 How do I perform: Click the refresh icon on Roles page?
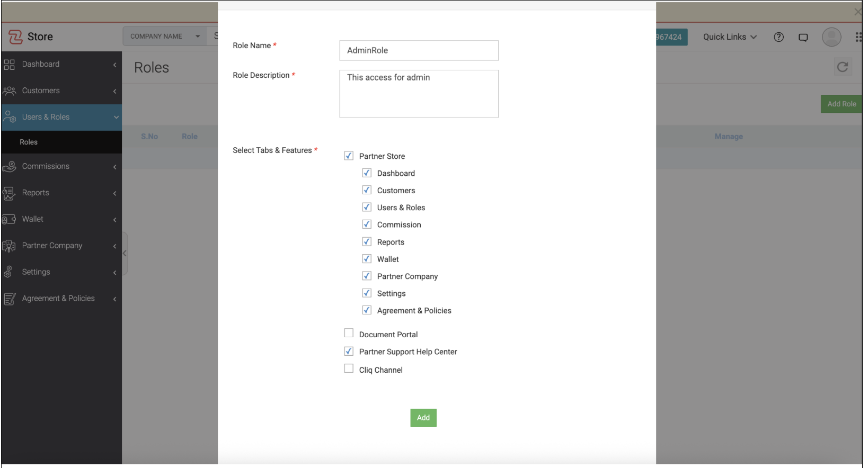tap(843, 67)
